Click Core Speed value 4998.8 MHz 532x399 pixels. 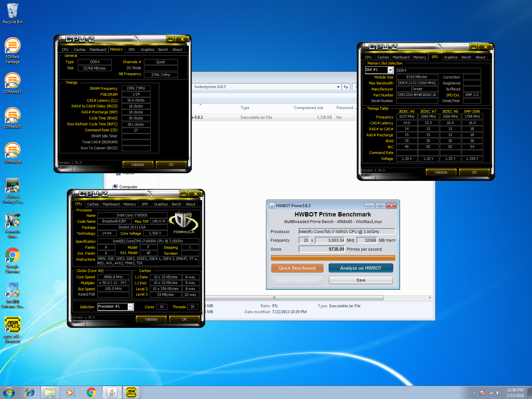point(113,277)
